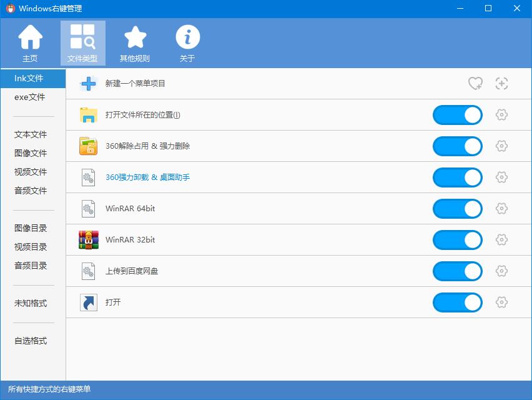Choose 视频文件 category
532x400 pixels.
click(x=31, y=172)
